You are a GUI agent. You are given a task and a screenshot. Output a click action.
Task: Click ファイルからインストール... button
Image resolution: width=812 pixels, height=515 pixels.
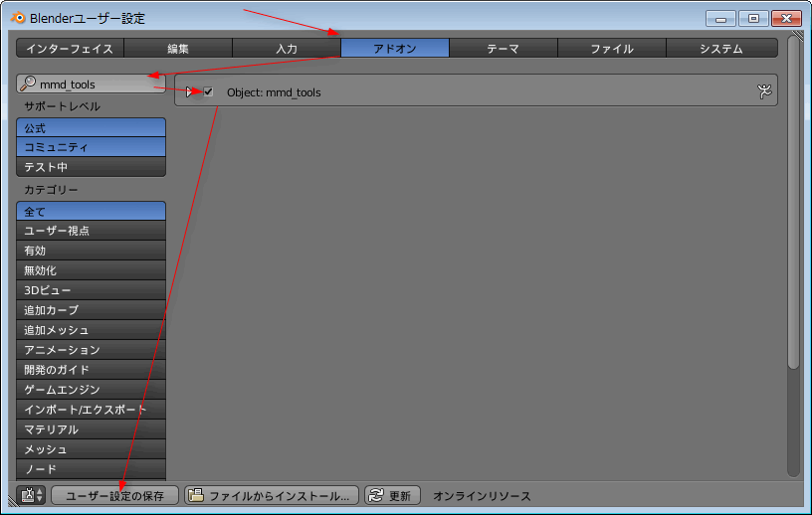(272, 495)
